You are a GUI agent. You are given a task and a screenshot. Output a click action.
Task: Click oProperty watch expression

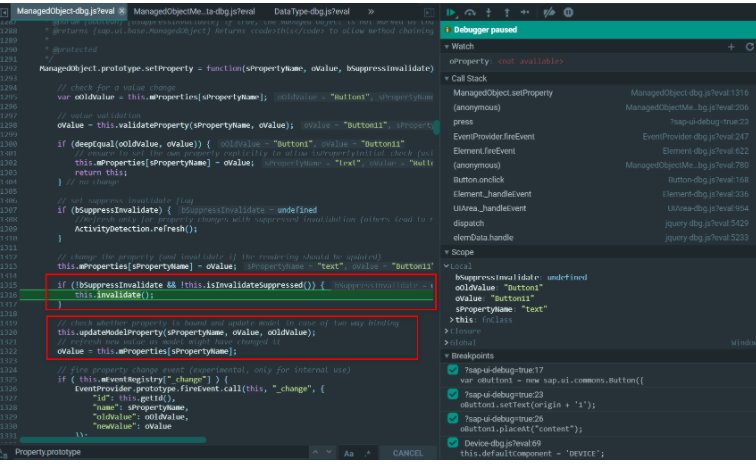point(506,62)
